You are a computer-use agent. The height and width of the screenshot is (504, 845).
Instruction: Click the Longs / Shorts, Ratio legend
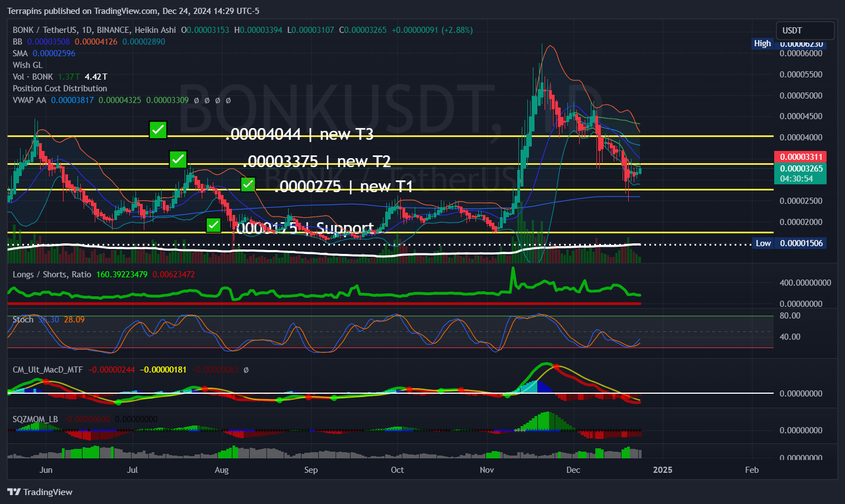(52, 275)
